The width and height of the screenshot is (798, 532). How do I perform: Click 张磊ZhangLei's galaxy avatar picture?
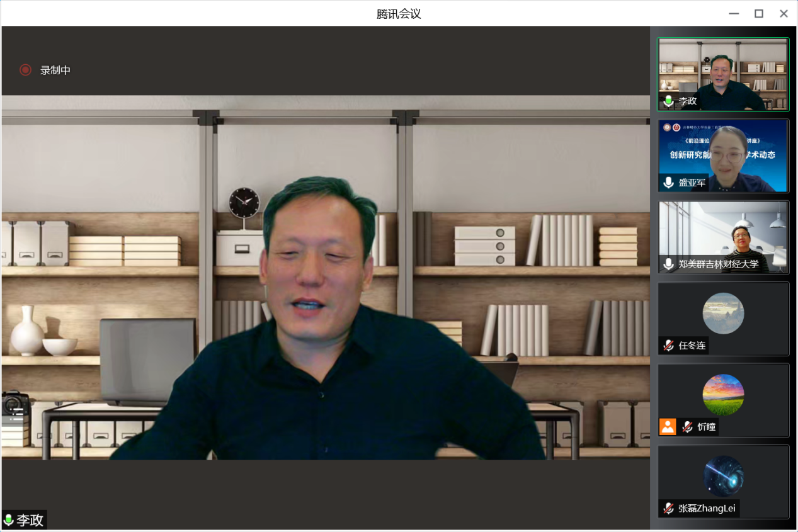(x=723, y=476)
